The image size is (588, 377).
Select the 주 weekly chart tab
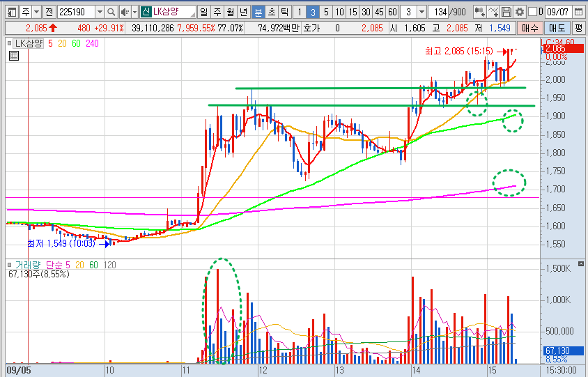click(217, 13)
